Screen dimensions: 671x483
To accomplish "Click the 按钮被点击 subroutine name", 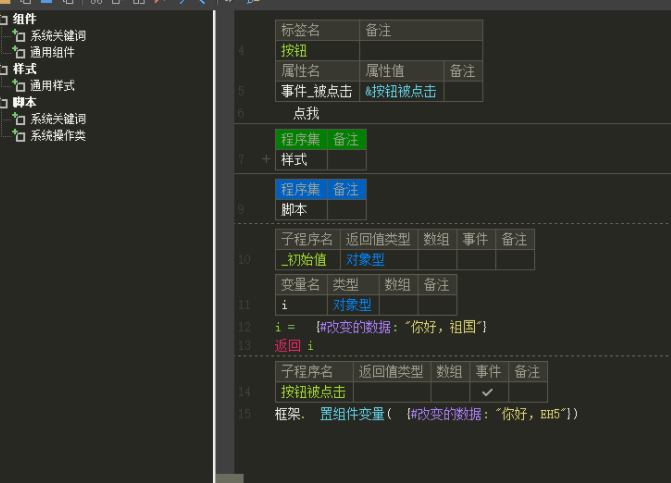I will click(314, 392).
